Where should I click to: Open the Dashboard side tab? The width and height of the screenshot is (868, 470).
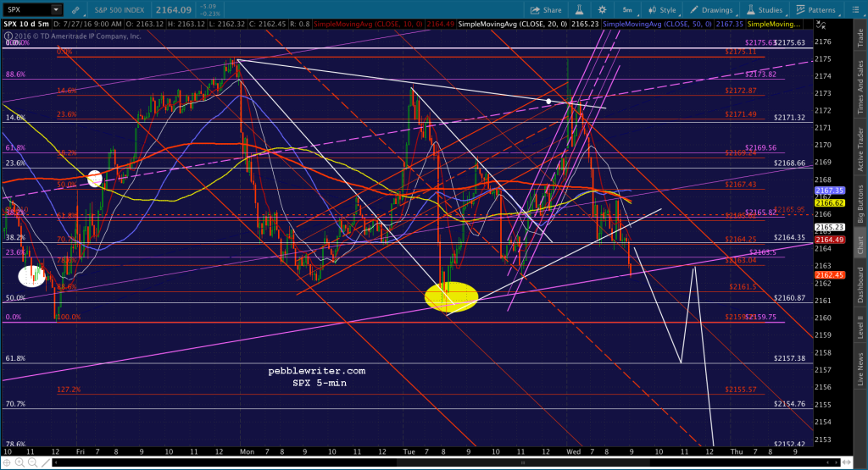[x=860, y=285]
